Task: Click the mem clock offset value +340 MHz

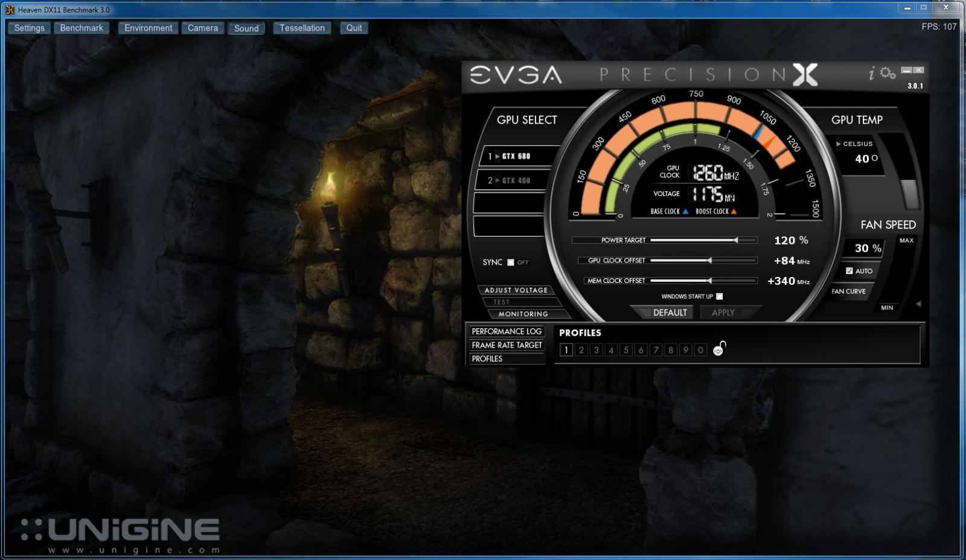Action: 788,281
